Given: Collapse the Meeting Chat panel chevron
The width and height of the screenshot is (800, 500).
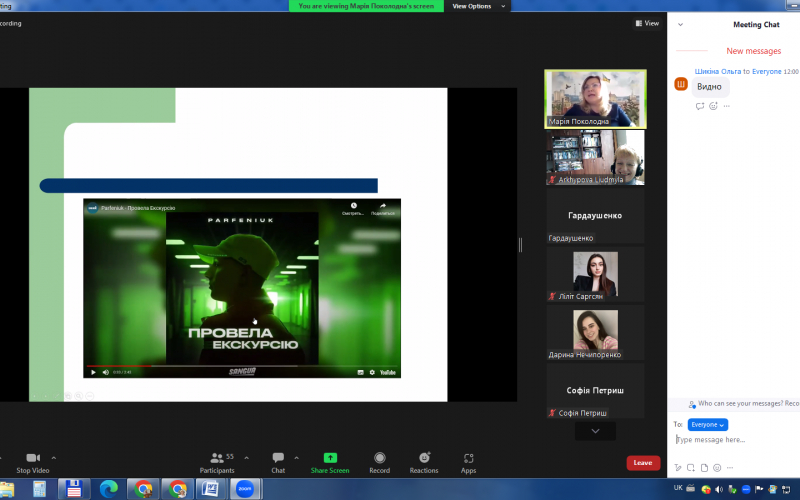Looking at the screenshot, I should click(680, 24).
